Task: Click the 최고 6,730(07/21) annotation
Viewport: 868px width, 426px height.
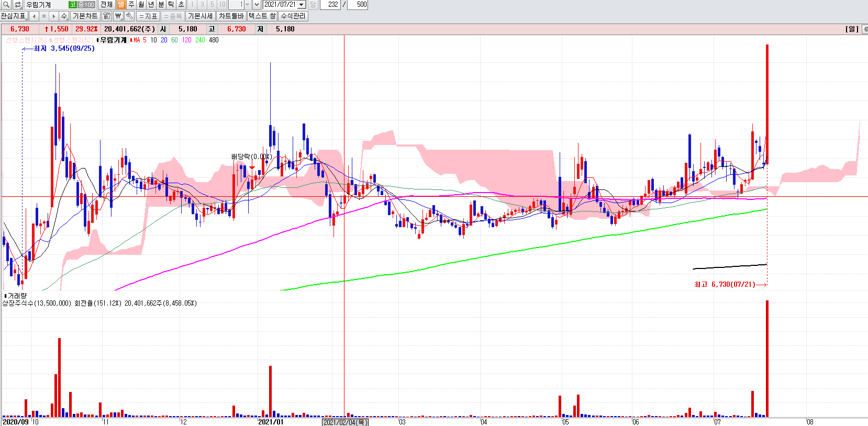Action: click(x=725, y=284)
